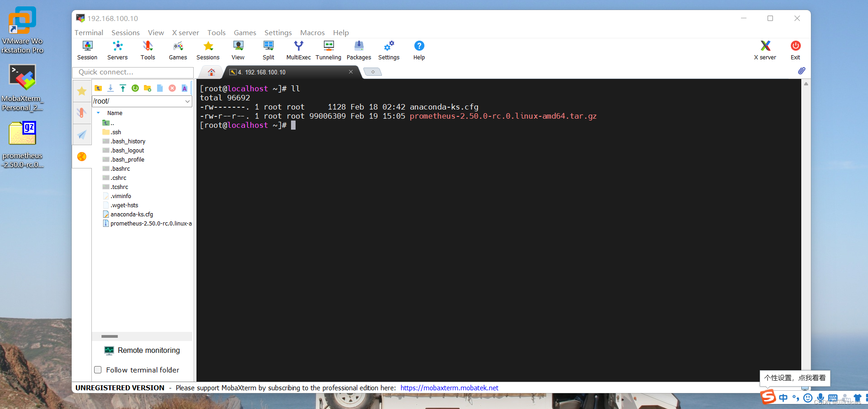Open the Tunneling tool
868x409 pixels.
coord(328,50)
